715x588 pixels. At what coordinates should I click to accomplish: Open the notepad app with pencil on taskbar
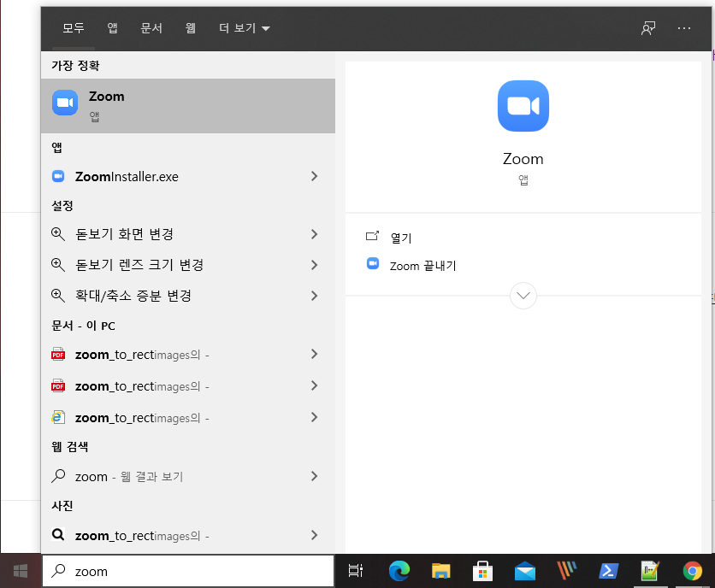click(650, 571)
